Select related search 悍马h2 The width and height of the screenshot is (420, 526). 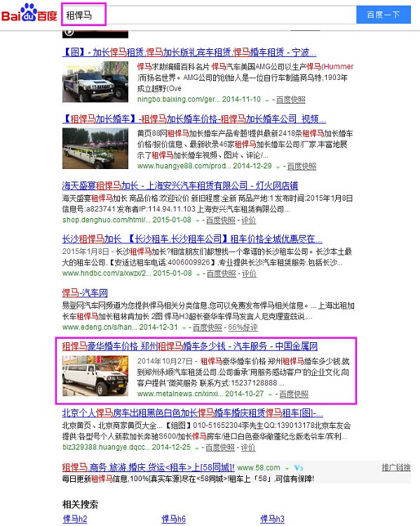click(75, 519)
